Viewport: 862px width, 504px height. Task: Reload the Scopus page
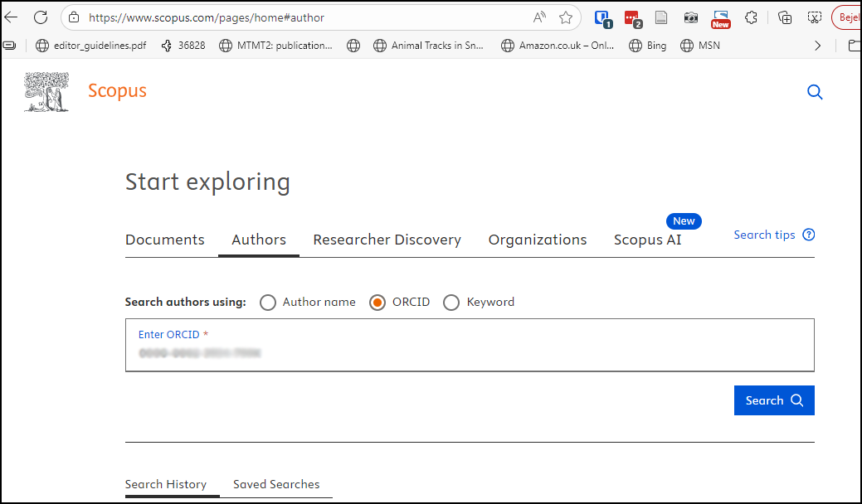41,17
